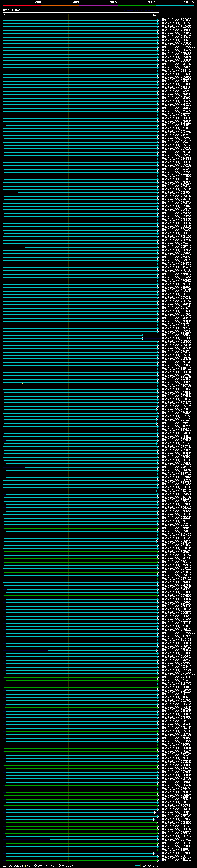This screenshot has height=868, width=197.
Task: Open hit UniRef100_A3ISB6
Action: 177,484
